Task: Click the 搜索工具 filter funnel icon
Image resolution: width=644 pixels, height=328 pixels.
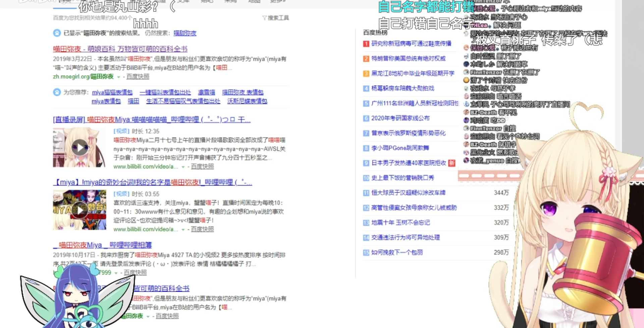Action: coord(264,18)
